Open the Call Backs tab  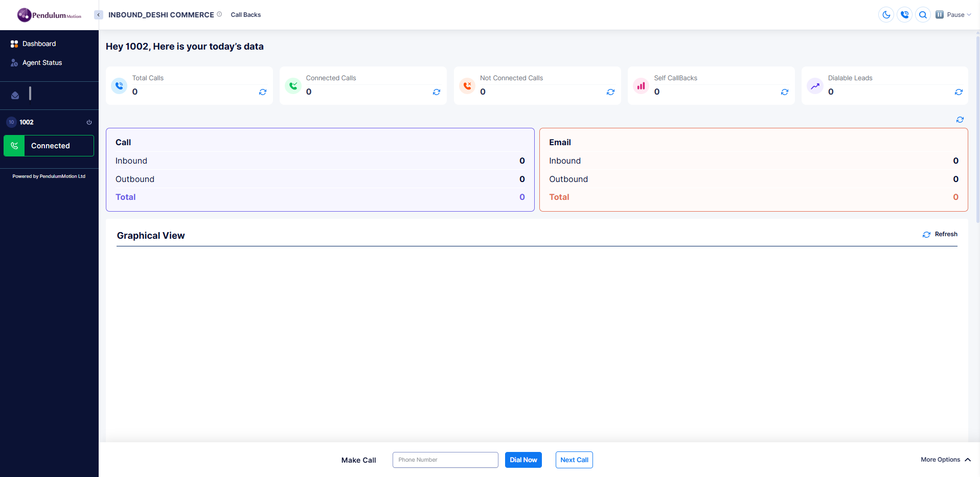pos(245,15)
